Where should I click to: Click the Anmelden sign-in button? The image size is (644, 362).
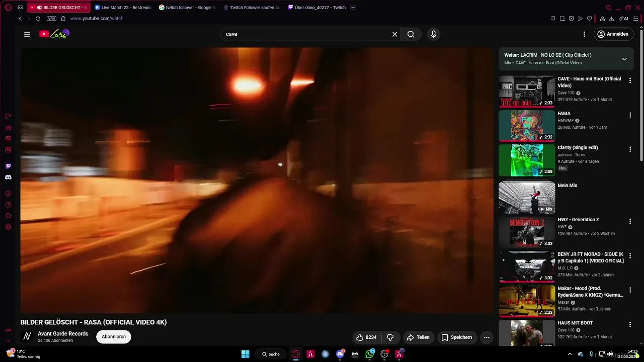tap(613, 34)
